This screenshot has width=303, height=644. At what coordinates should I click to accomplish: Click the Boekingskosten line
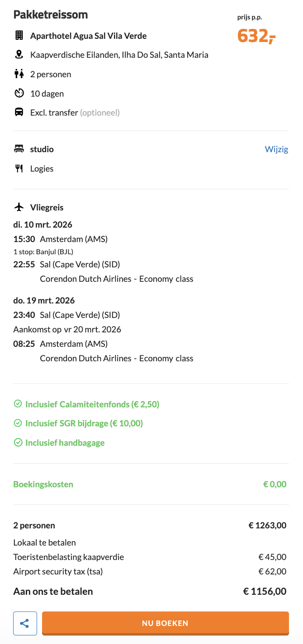click(43, 484)
